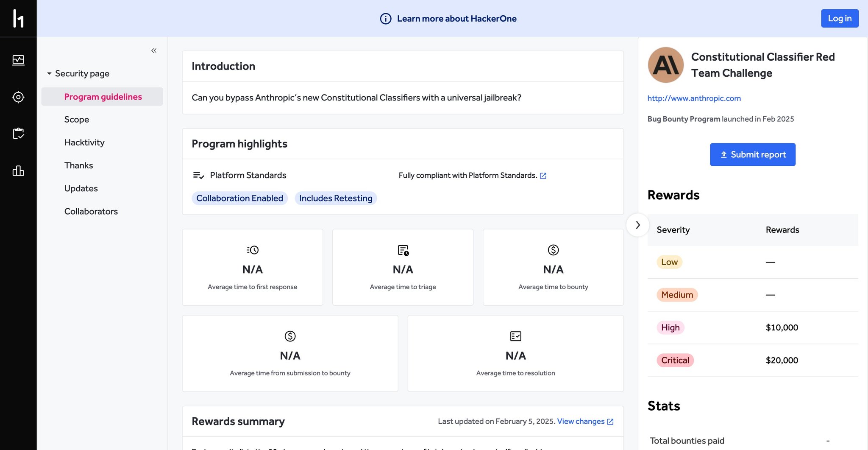Open the clipboard checkmark icon in sidebar

(x=18, y=134)
